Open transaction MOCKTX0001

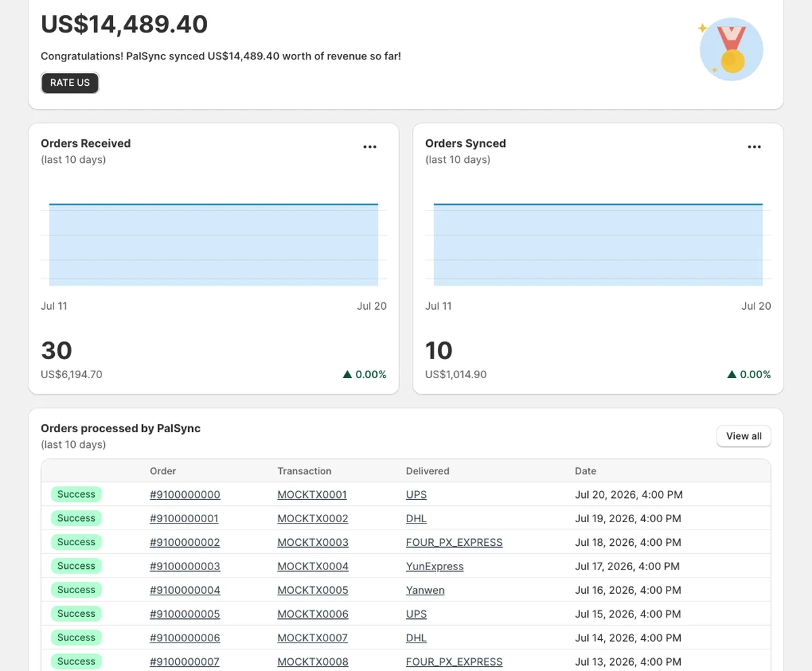point(312,494)
